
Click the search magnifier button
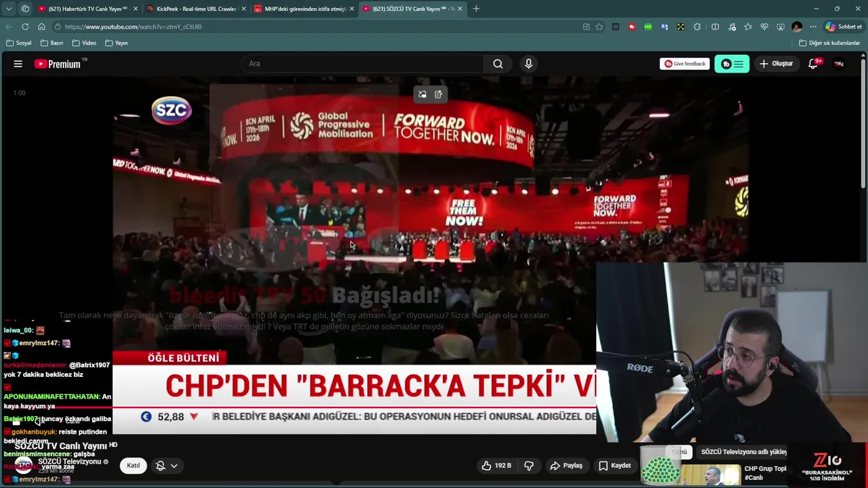pyautogui.click(x=498, y=64)
